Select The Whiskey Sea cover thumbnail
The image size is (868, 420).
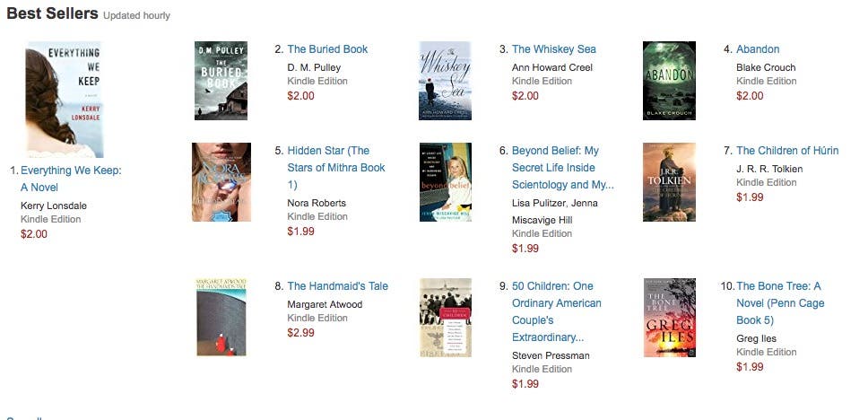pyautogui.click(x=445, y=80)
